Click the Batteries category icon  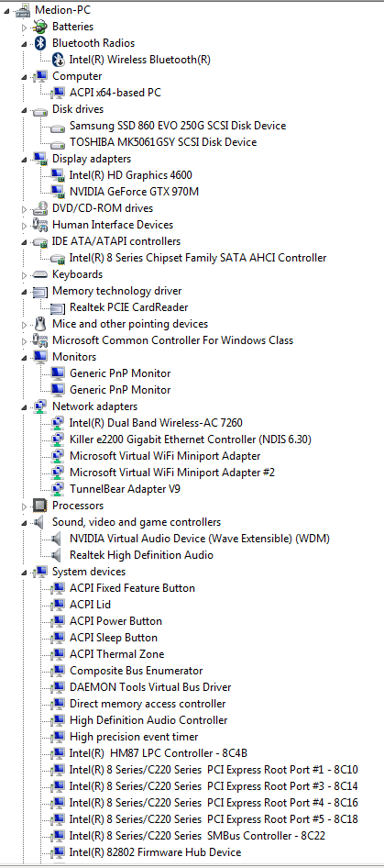click(x=39, y=27)
